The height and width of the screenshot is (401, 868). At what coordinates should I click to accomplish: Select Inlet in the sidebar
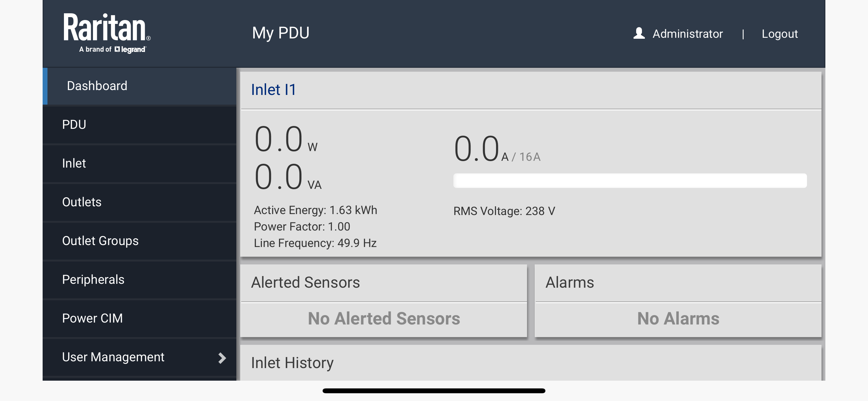coord(139,163)
